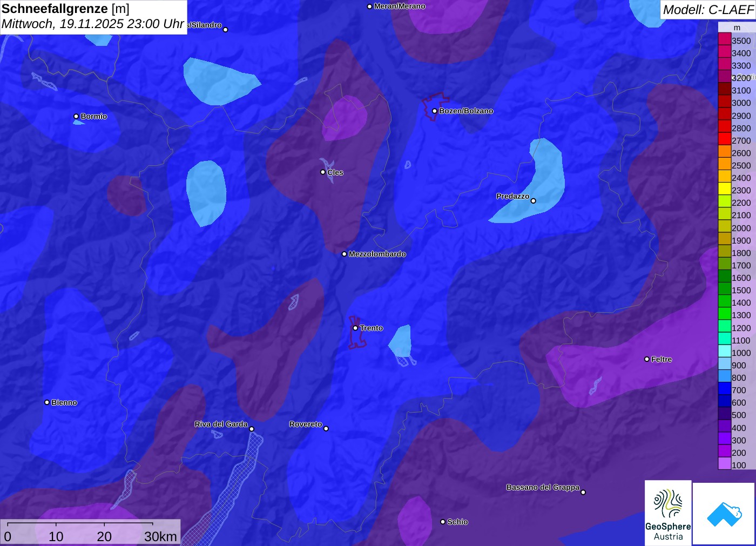Click the GeoSphere Austria logo
Screen dimensions: 756x546
point(668,513)
